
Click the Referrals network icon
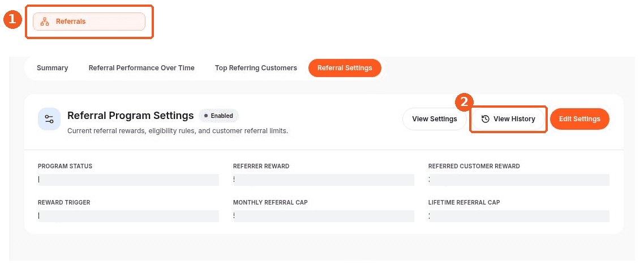(x=45, y=22)
